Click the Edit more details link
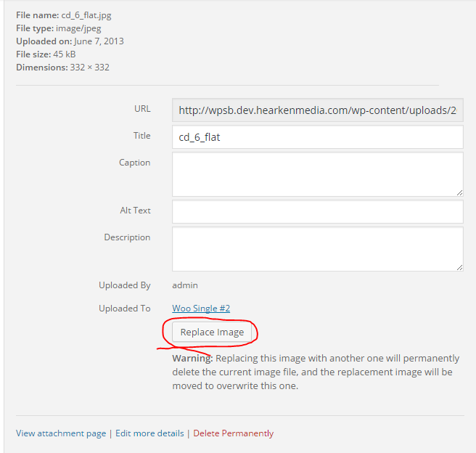The image size is (476, 453). pos(149,433)
